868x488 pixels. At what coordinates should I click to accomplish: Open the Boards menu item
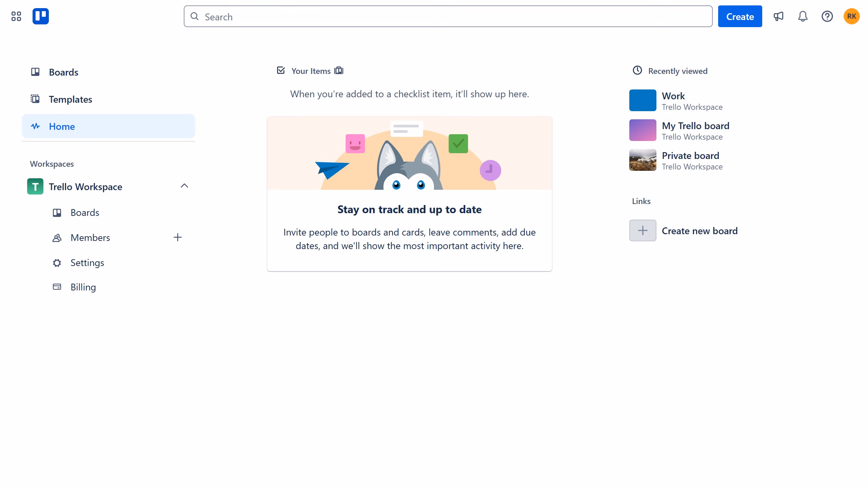pyautogui.click(x=108, y=72)
